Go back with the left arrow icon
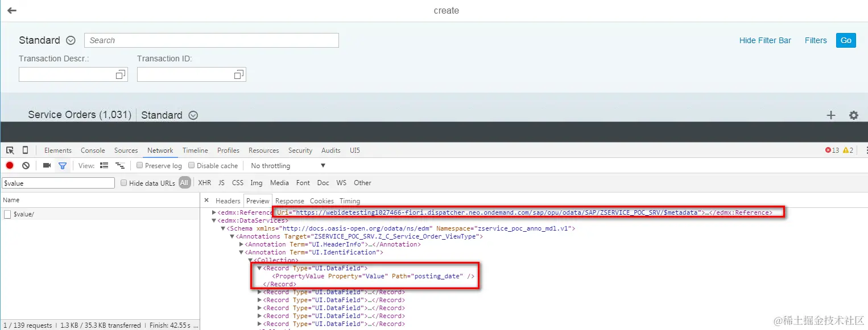The width and height of the screenshot is (868, 330). [x=11, y=11]
